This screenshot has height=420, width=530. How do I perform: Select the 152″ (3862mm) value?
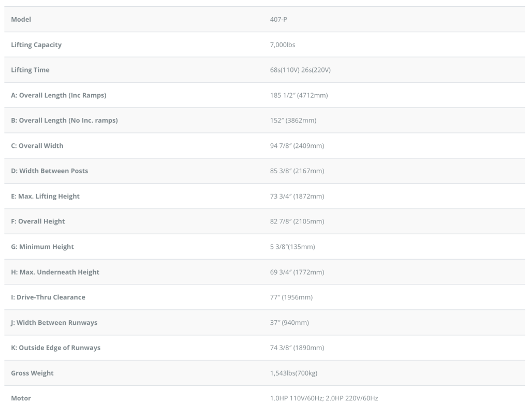(289, 121)
